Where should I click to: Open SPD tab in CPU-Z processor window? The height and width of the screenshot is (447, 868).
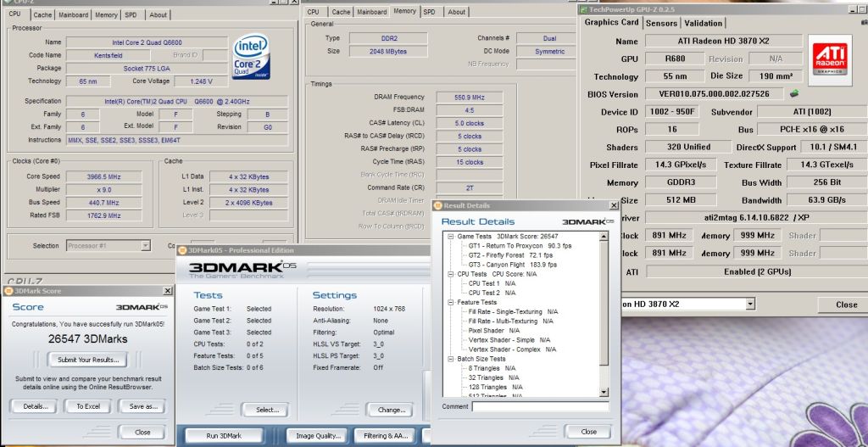click(x=131, y=15)
